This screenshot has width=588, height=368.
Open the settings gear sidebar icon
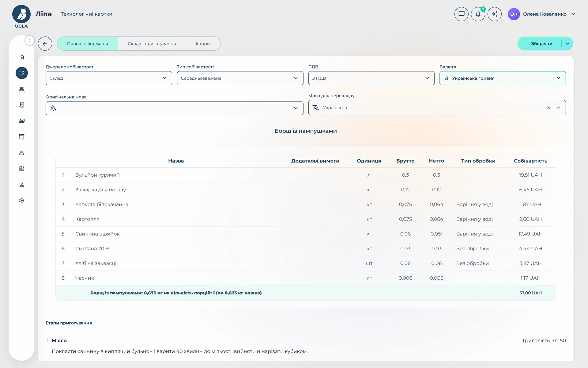tap(22, 201)
